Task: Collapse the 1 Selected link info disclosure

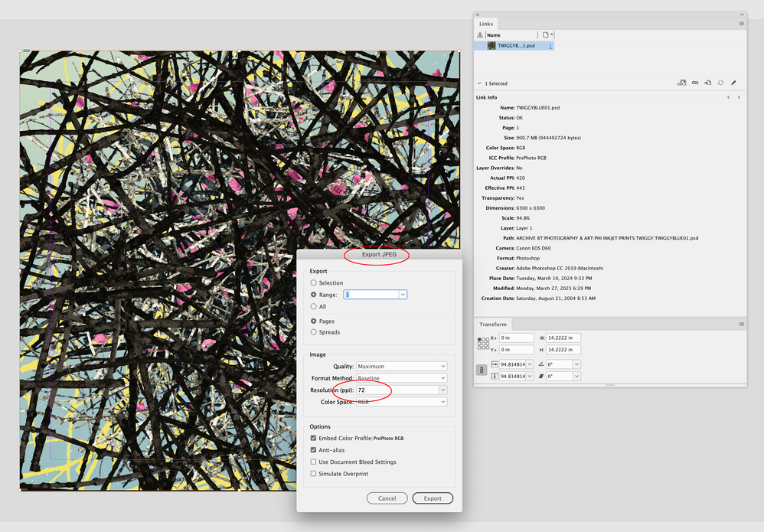Action: point(479,83)
